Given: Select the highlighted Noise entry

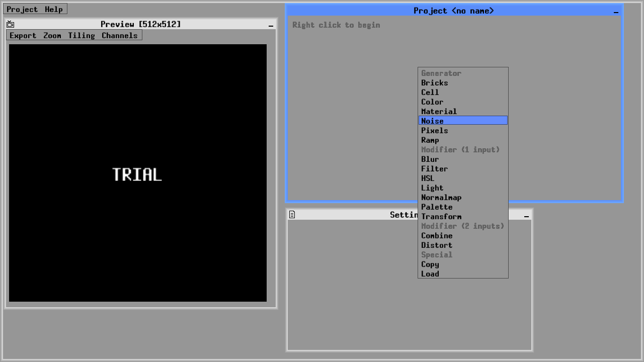Looking at the screenshot, I should [463, 121].
